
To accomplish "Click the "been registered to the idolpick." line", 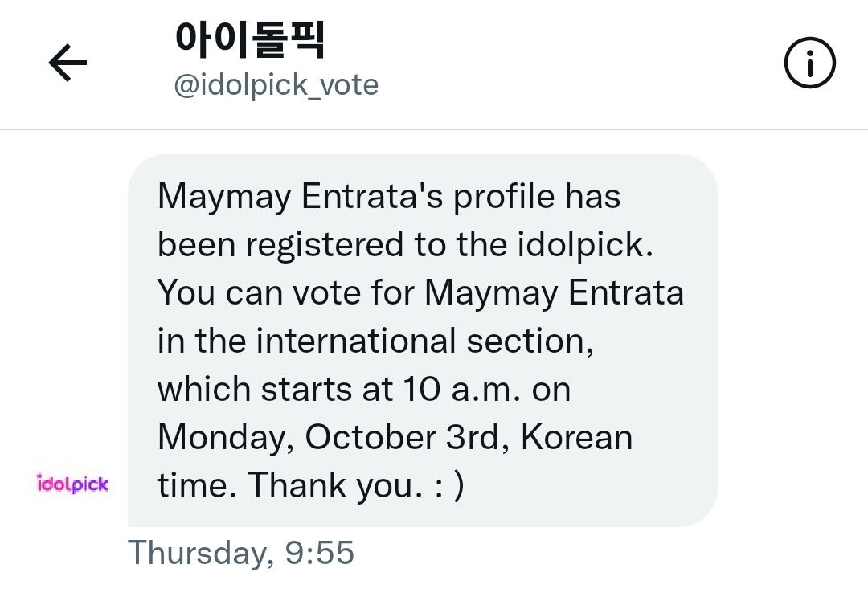I will 405,244.
